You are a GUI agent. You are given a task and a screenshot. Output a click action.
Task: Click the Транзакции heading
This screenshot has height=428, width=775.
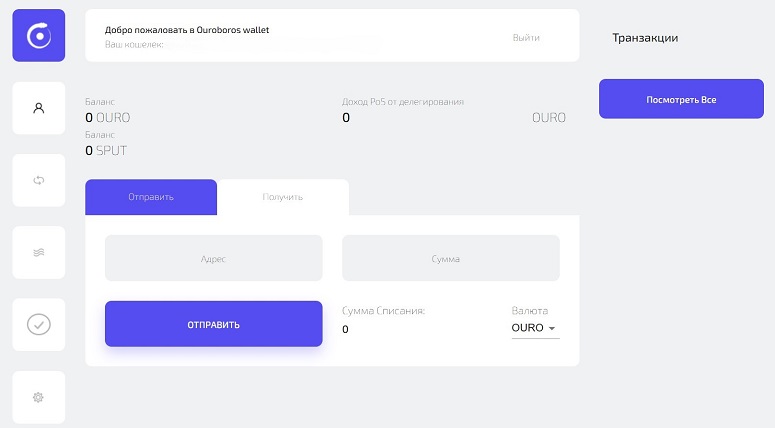645,38
